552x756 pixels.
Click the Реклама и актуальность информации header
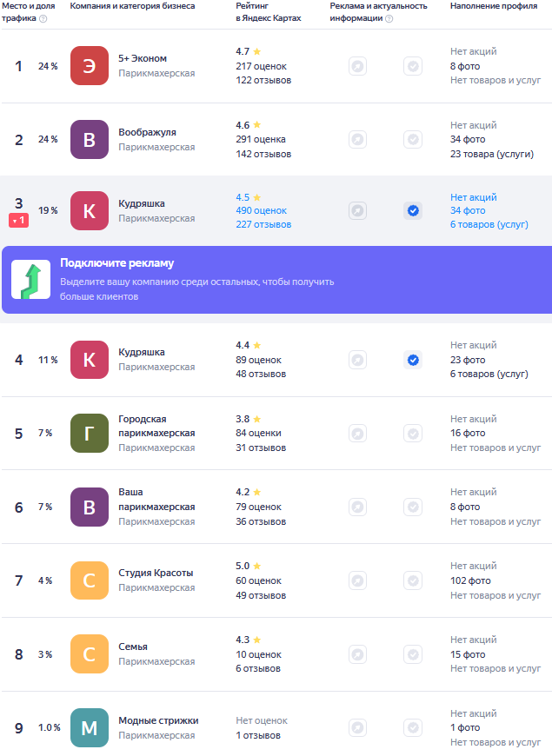click(378, 12)
